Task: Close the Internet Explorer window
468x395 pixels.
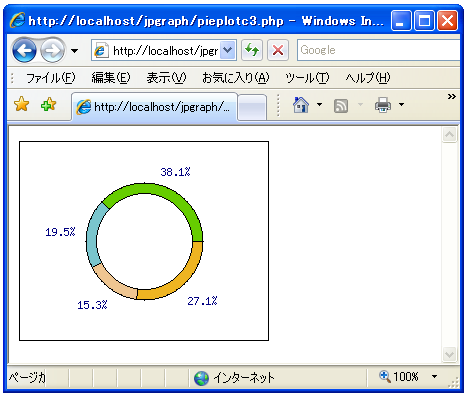Action: (447, 21)
